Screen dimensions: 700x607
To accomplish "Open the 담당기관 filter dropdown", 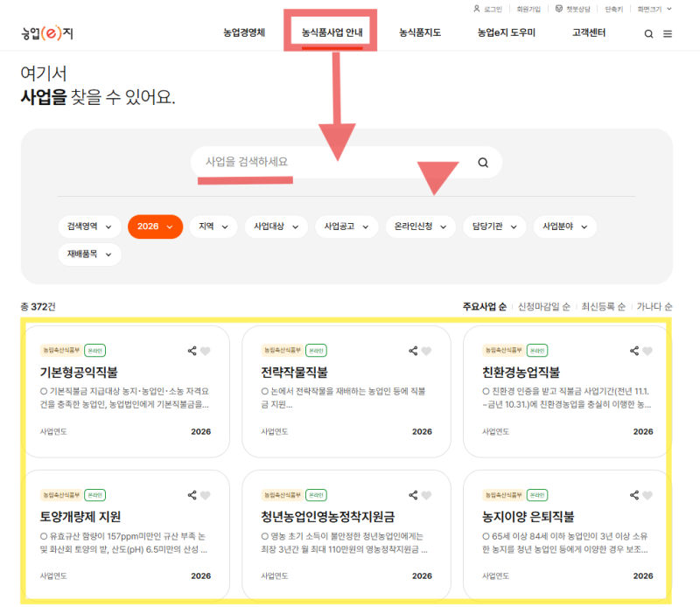I will click(x=494, y=227).
